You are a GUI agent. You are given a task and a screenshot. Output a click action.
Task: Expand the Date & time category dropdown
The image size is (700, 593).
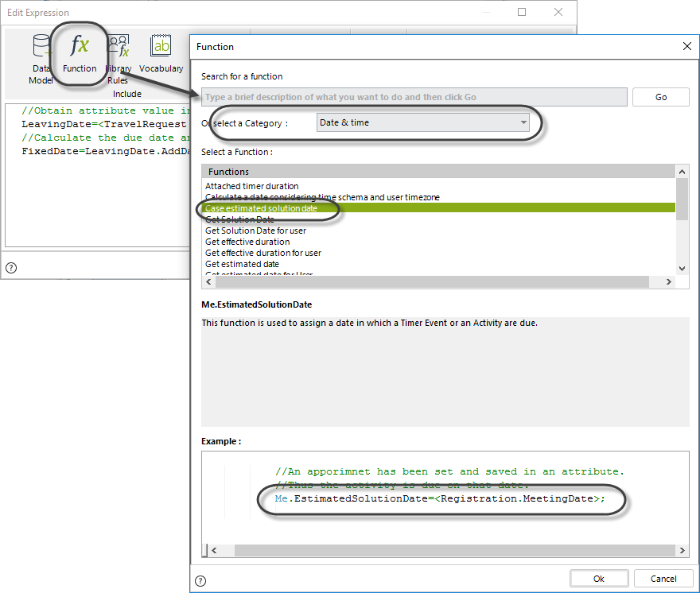pos(523,122)
